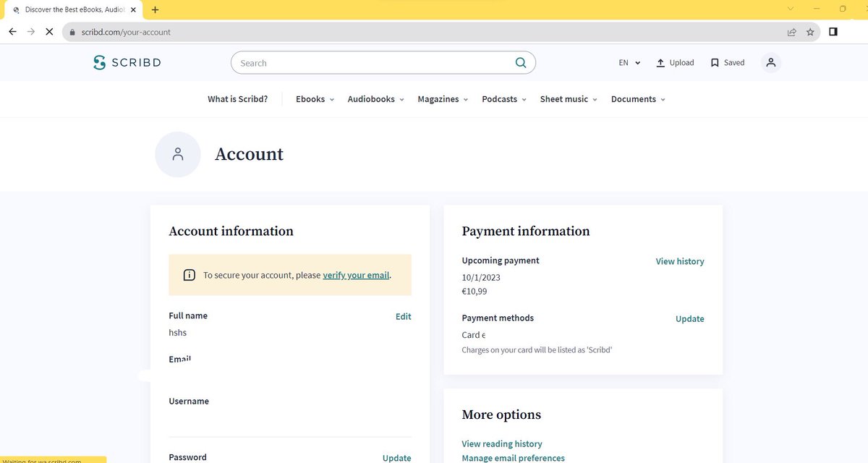Open a new tab with plus button
Viewport: 868px width, 463px height.
pos(156,9)
